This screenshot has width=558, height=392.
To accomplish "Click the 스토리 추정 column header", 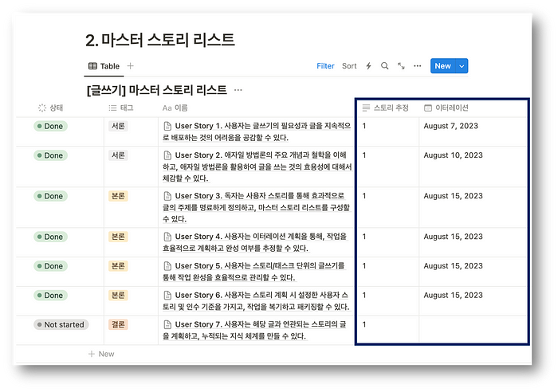I will point(385,108).
